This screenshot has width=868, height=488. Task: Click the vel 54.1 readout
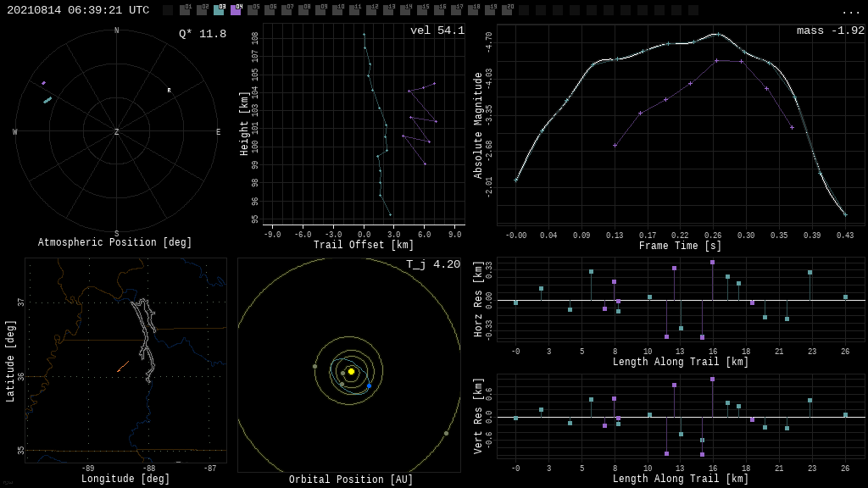pos(437,30)
